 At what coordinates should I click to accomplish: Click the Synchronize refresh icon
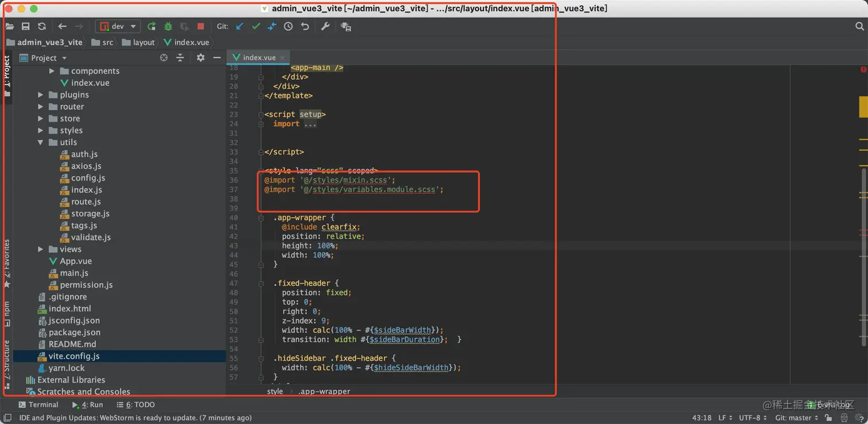pos(42,26)
